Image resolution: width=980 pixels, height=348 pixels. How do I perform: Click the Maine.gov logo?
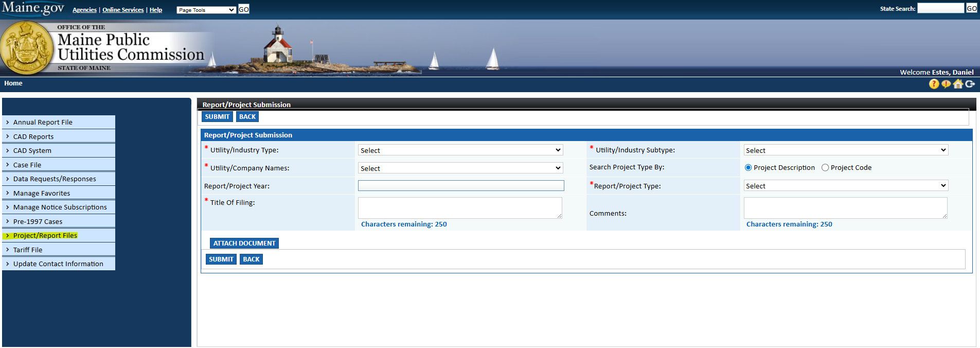pos(33,8)
